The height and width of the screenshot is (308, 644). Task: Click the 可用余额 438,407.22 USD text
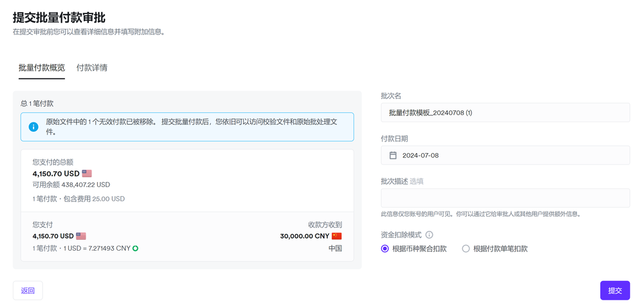tap(71, 185)
